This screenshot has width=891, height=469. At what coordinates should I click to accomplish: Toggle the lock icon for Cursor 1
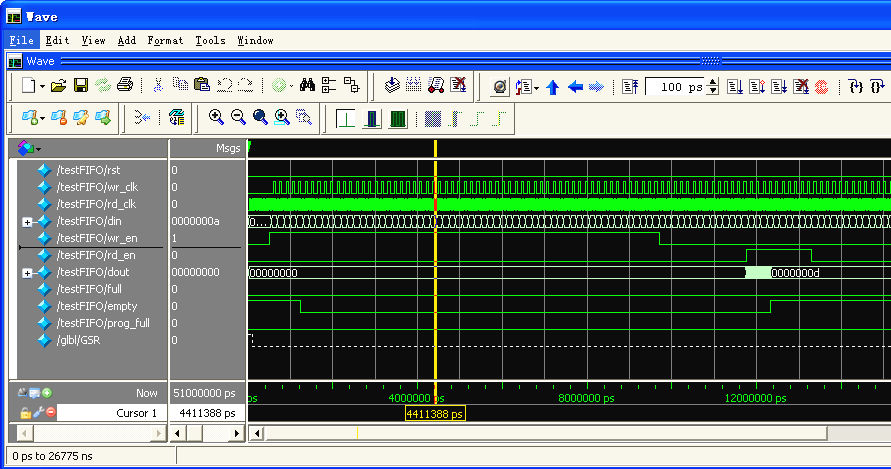tap(25, 413)
